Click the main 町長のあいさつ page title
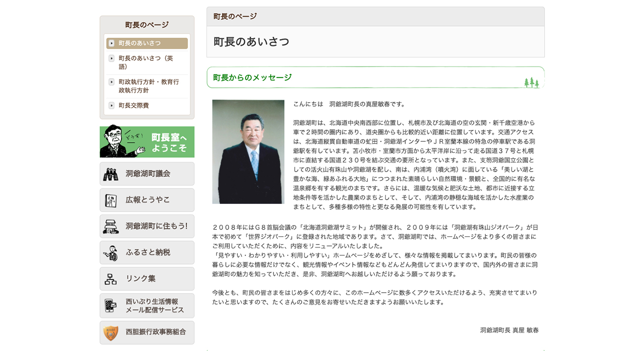This screenshot has height=351, width=644. click(x=251, y=42)
